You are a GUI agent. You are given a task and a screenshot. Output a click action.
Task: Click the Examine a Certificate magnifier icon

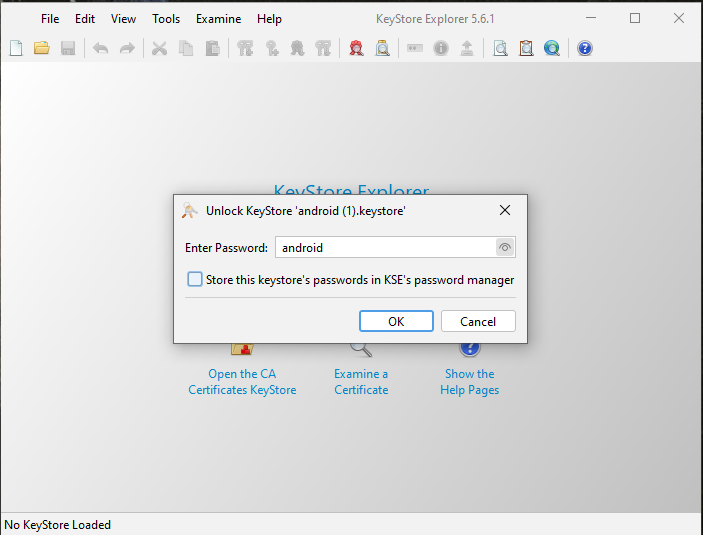point(361,350)
